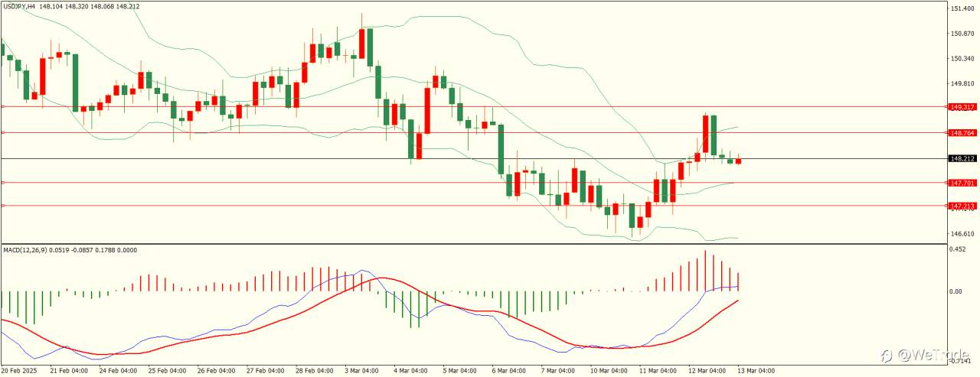Click the USDJPY,H4 chart title text
Screen dimensions: 980x377
click(x=19, y=5)
